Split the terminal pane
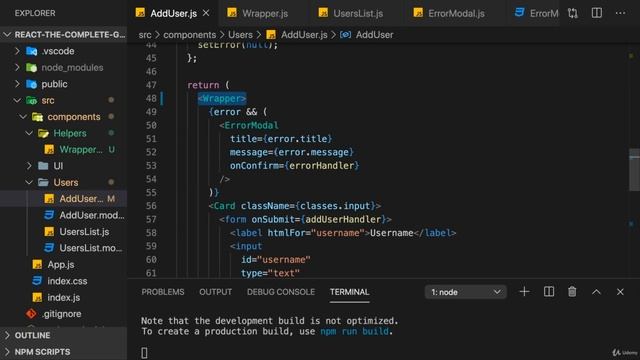Screen dimensions: 640x360 549,292
